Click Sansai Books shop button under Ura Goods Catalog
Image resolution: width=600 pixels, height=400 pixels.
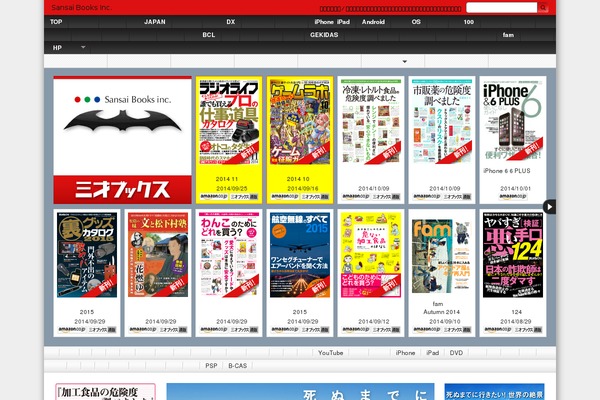click(102, 330)
